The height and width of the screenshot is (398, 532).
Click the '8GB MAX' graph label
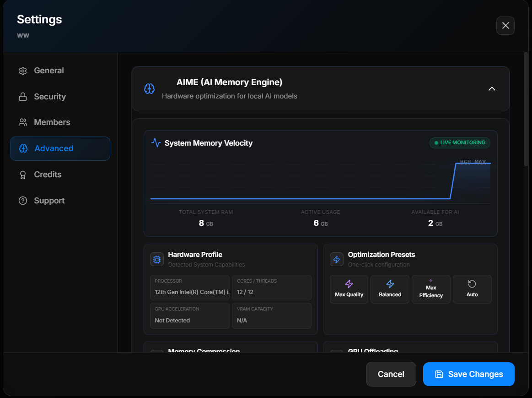(473, 162)
